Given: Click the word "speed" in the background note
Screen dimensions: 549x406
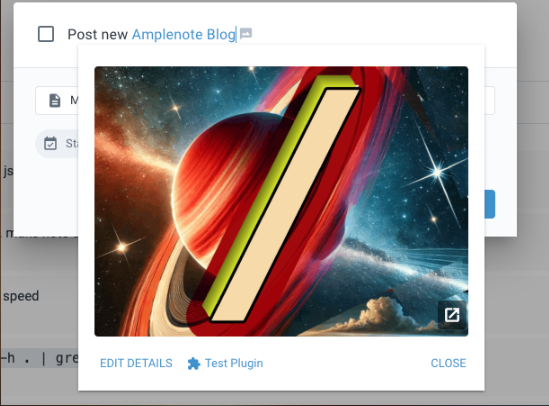Looking at the screenshot, I should click(x=21, y=296).
